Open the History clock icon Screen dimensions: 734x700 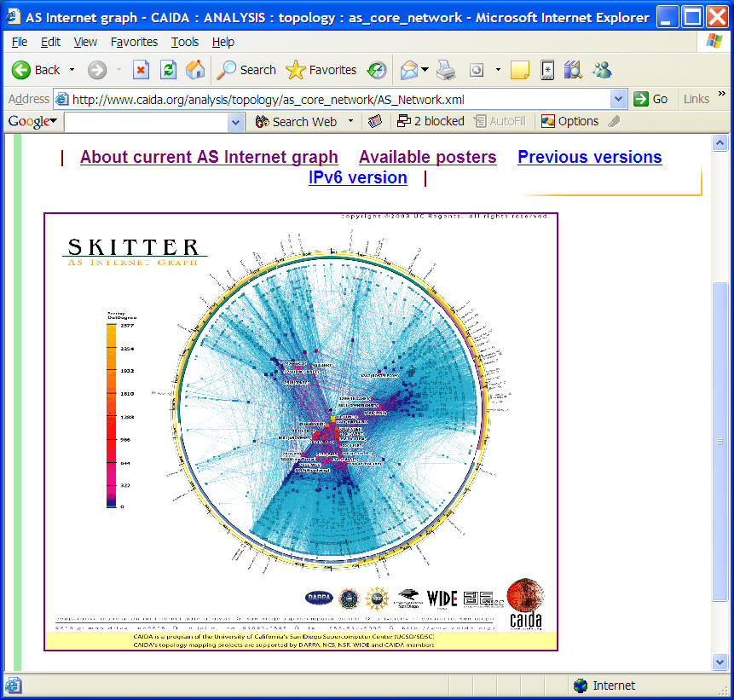[377, 70]
